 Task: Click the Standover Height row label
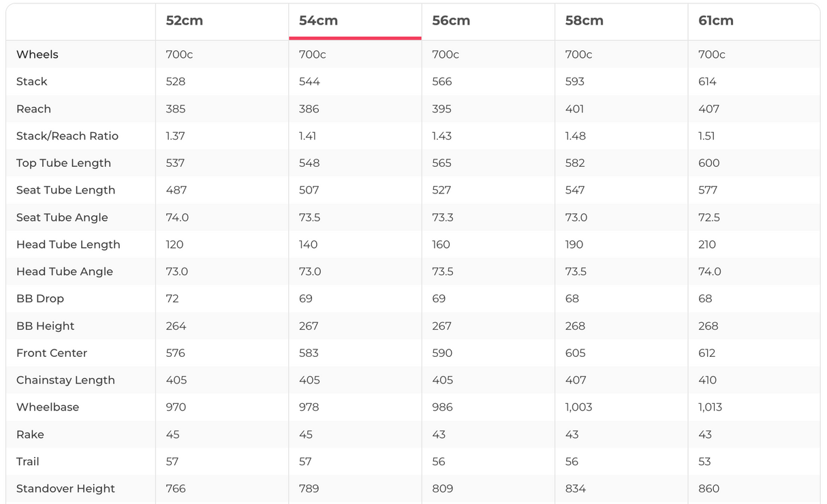(65, 488)
